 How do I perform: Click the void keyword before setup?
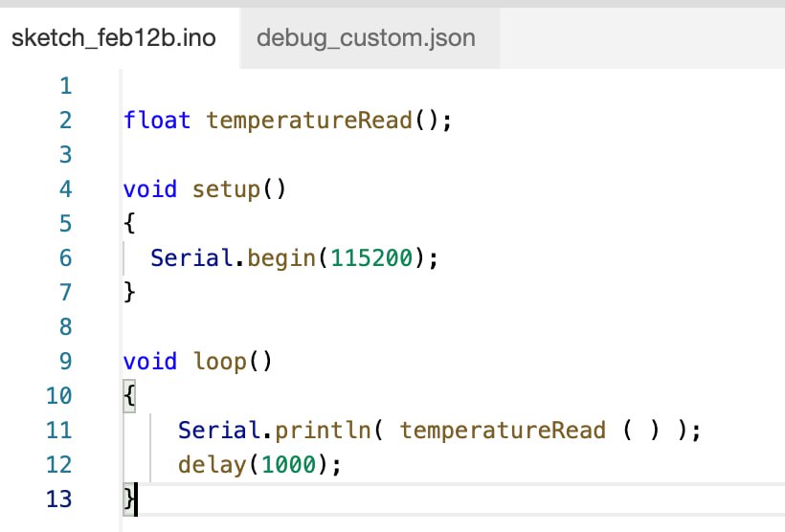[150, 189]
